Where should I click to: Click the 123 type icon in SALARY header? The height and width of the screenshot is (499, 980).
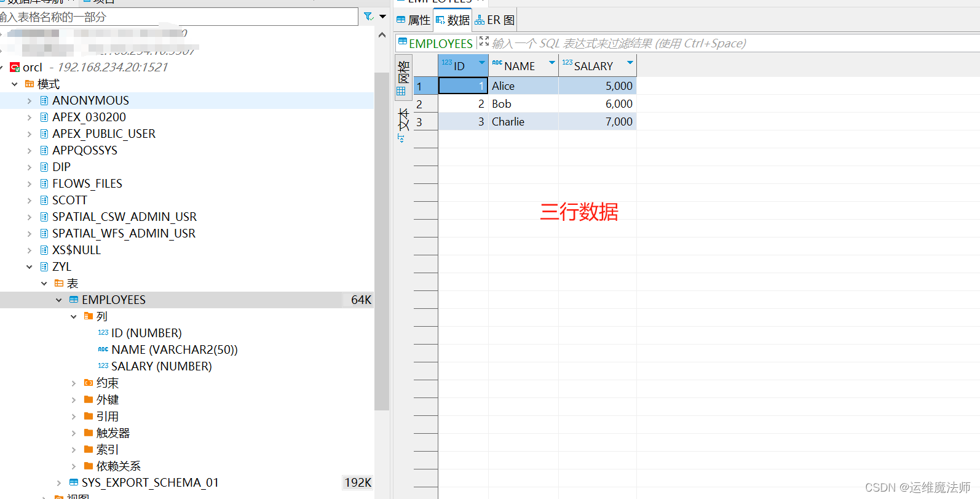(567, 63)
